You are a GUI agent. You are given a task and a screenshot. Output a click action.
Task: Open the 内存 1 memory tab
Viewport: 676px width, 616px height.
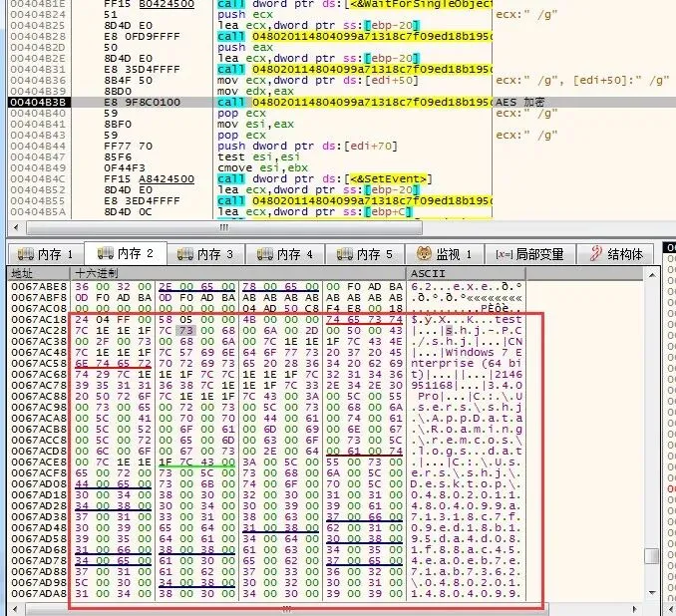[46, 254]
